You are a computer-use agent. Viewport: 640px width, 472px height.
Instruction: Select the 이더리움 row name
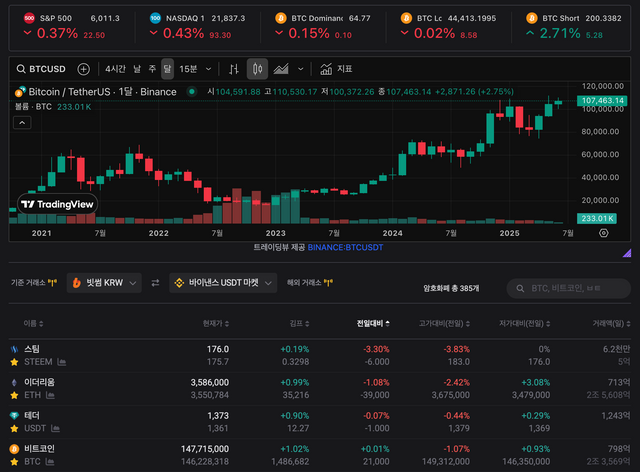[x=39, y=383]
